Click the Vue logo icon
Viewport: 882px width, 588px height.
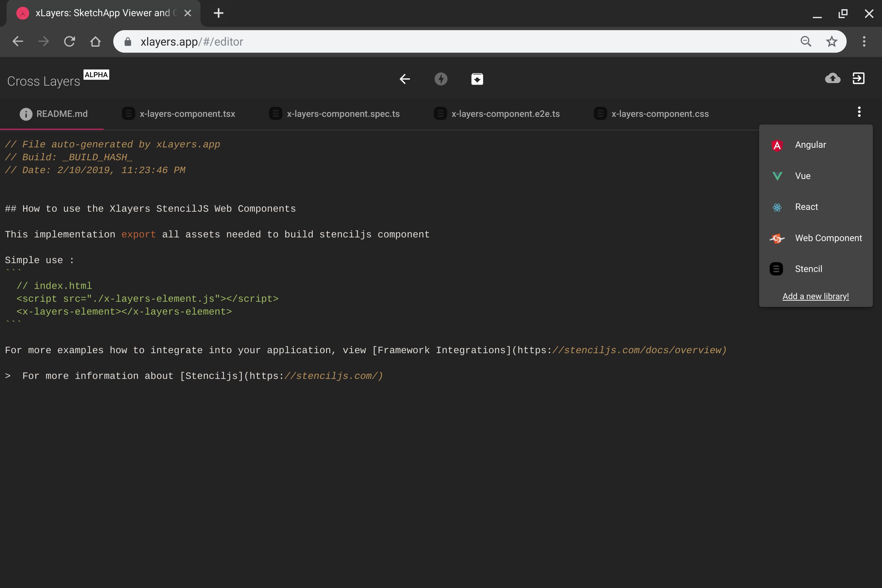pos(777,176)
